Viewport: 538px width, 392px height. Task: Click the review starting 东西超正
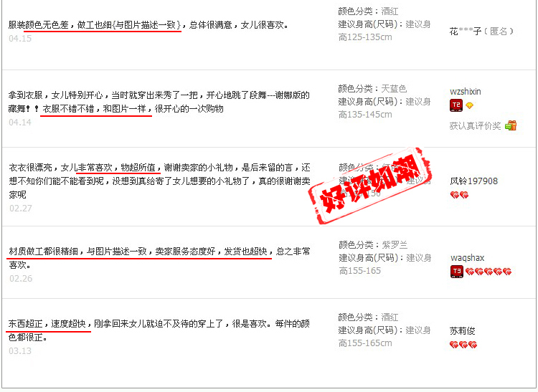[159, 330]
